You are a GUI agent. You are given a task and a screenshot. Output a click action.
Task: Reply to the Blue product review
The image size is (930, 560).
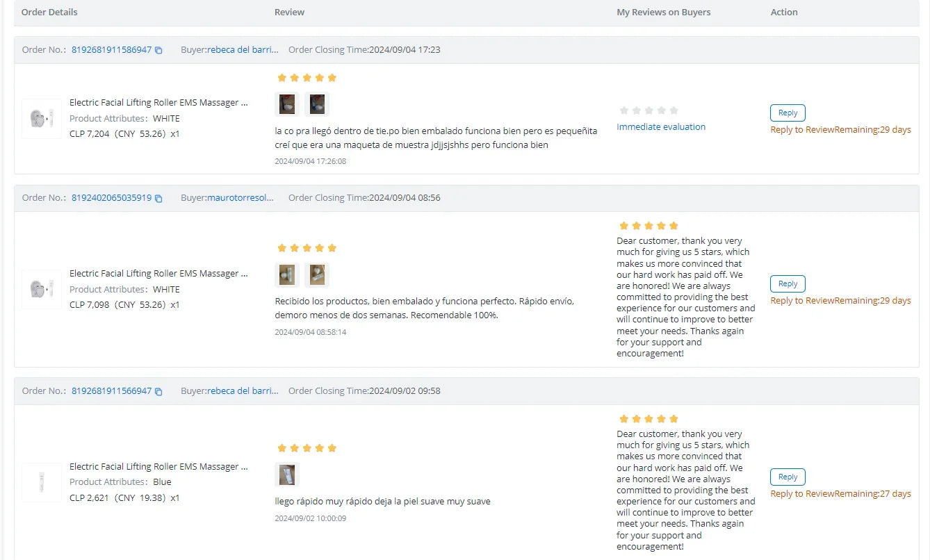point(788,477)
